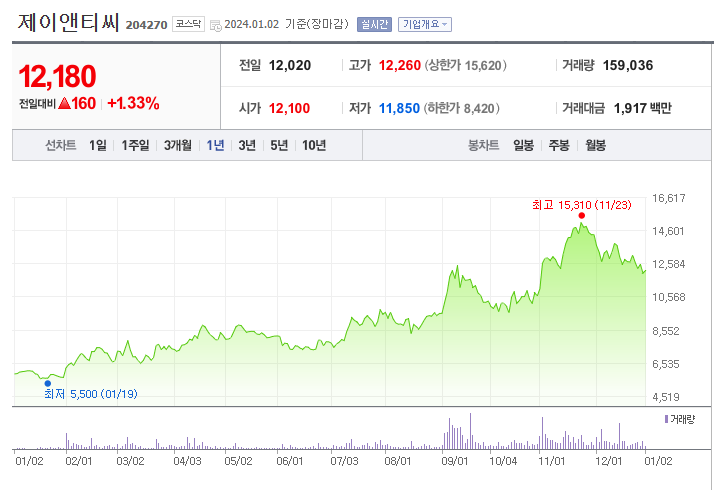Select the 5년 line chart tab
This screenshot has height=490, width=714.
[279, 145]
